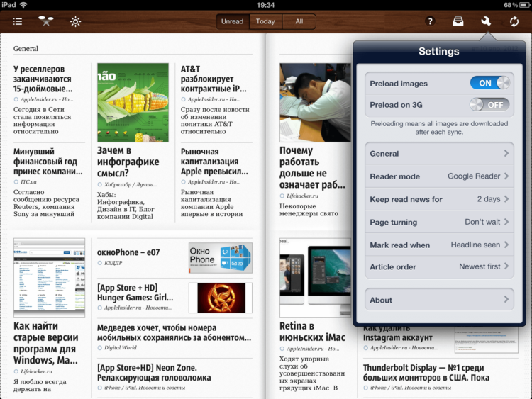532x399 pixels.
Task: Open article Как удалить Instagram аккаунт
Action: (x=398, y=333)
